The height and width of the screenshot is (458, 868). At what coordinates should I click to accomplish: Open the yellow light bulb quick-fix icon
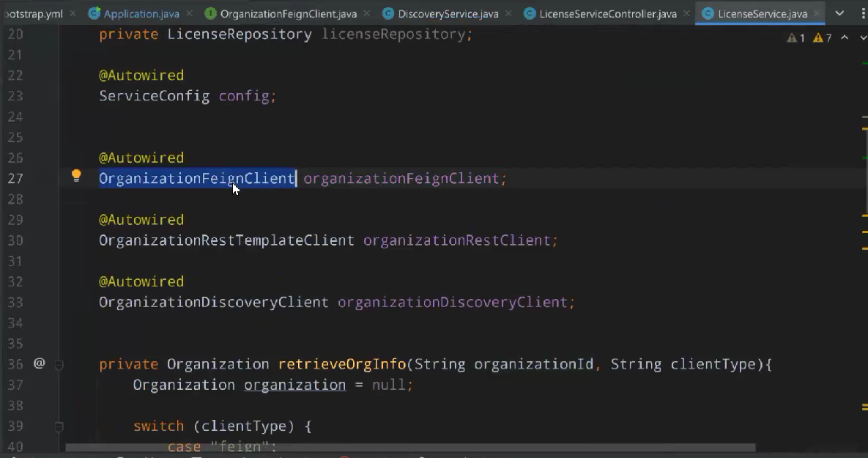tap(76, 176)
